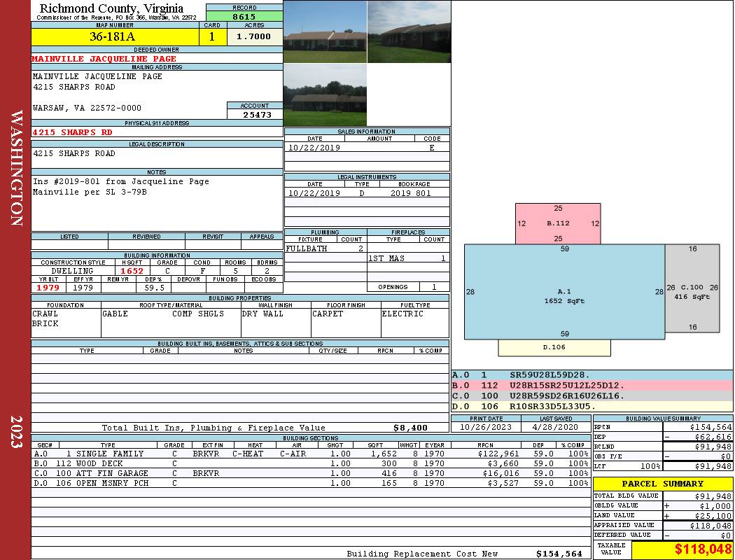Click 1ST MAS fireplace type
This screenshot has height=560, width=735.
click(x=386, y=258)
